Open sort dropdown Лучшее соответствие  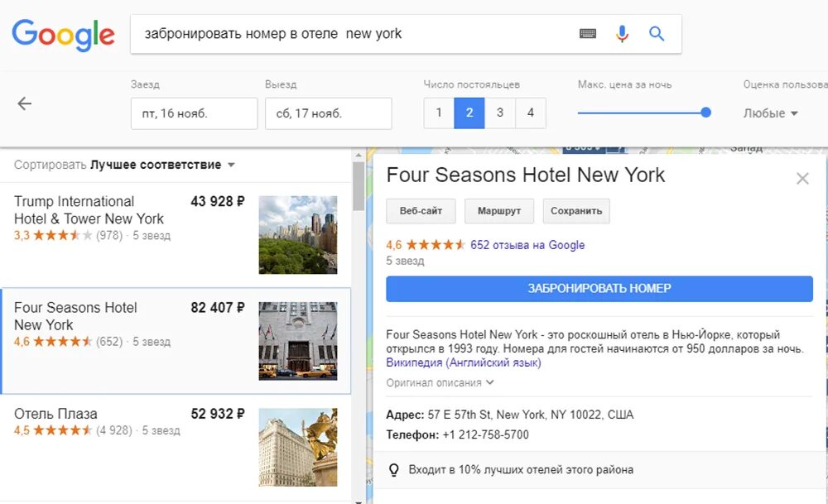162,165
